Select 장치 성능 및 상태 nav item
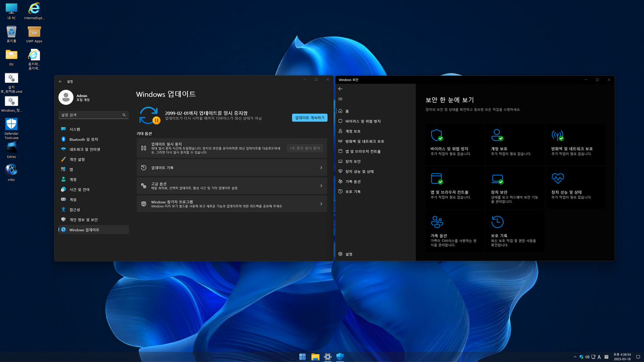The height and width of the screenshot is (362, 644). 375,171
